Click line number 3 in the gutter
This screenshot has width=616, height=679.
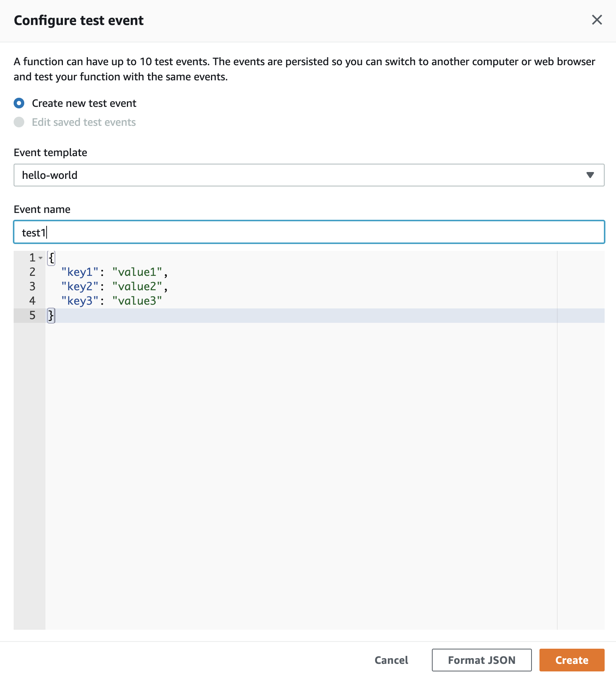pos(33,286)
